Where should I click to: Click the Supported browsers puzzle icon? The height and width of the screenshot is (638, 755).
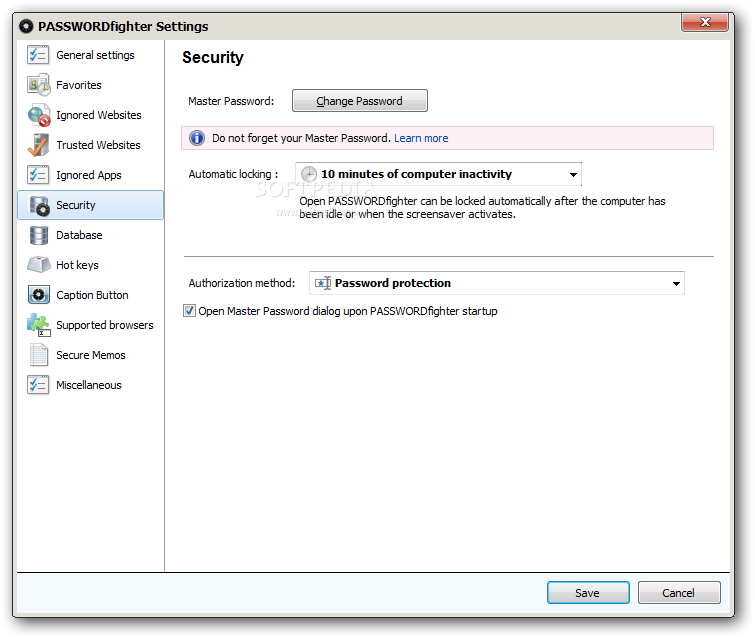[x=39, y=325]
